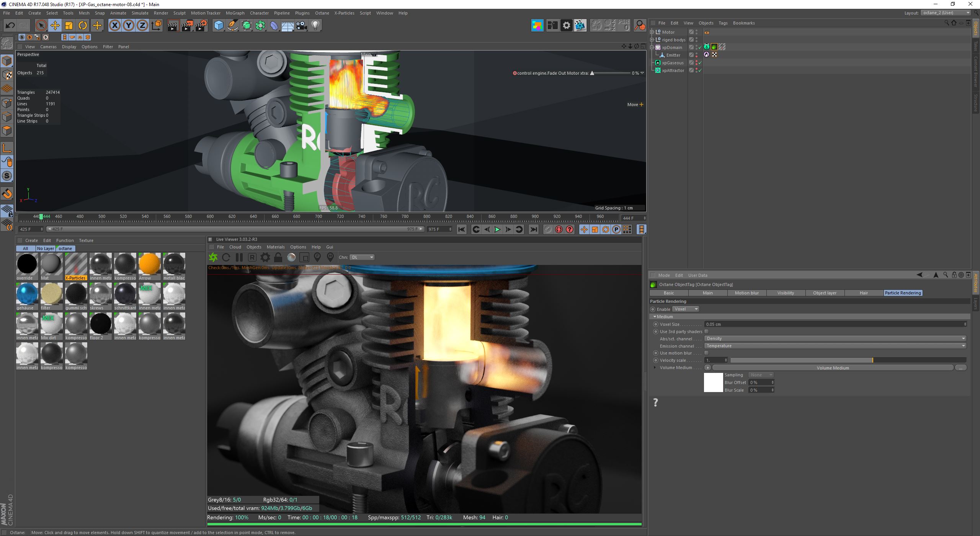Image resolution: width=980 pixels, height=536 pixels.
Task: Open the Enable Voxel dropdown
Action: 686,309
